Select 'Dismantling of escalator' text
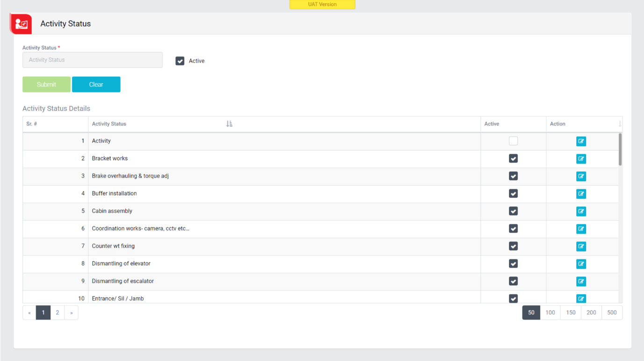Viewport: 644px width, 361px height. point(123,281)
